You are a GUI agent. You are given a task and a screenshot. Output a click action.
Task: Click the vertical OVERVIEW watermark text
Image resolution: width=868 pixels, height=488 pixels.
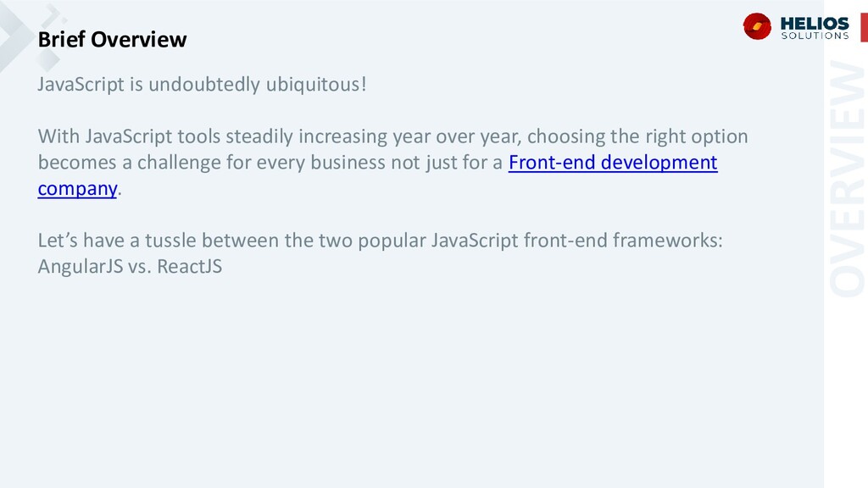(847, 178)
